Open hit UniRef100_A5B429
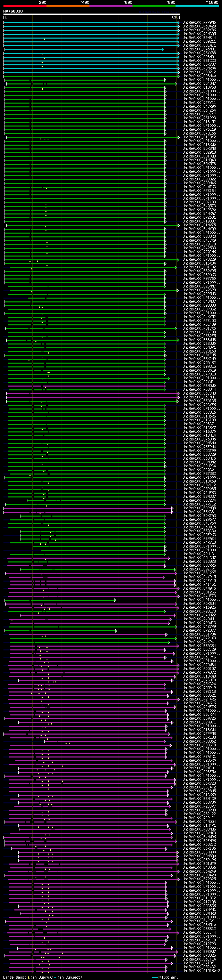 click(199, 26)
